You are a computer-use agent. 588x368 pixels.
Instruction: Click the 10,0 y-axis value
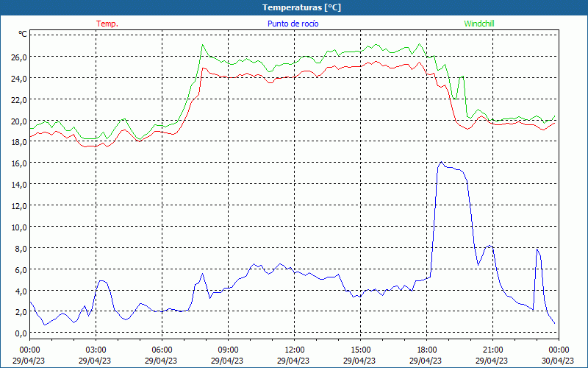tap(20, 227)
